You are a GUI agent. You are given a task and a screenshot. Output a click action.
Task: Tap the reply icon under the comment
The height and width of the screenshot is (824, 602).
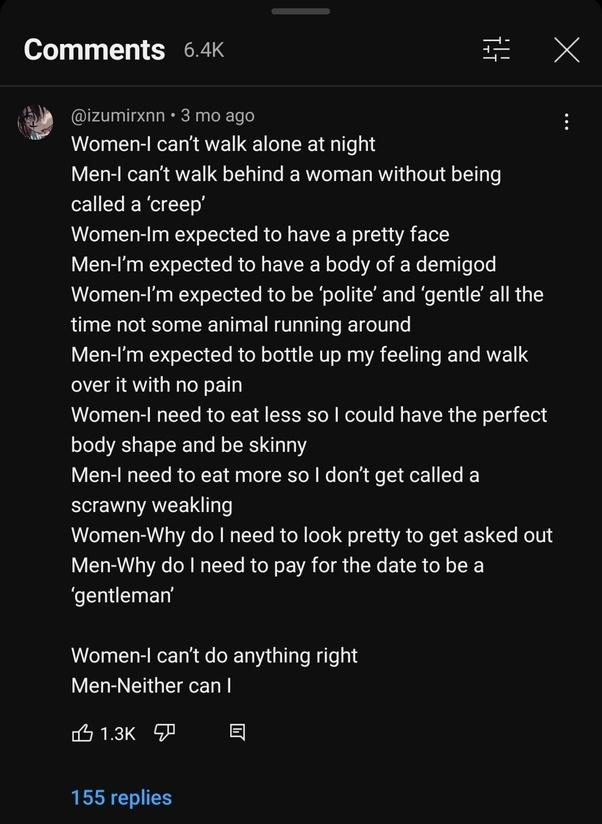point(237,734)
